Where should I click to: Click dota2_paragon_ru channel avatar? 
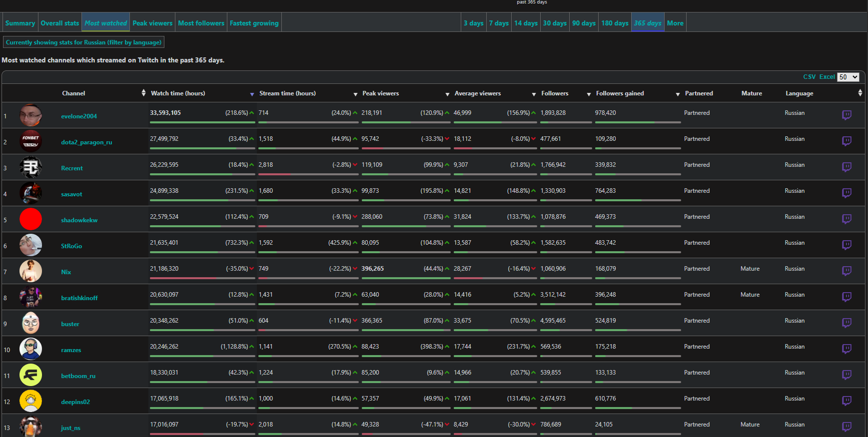[30, 141]
